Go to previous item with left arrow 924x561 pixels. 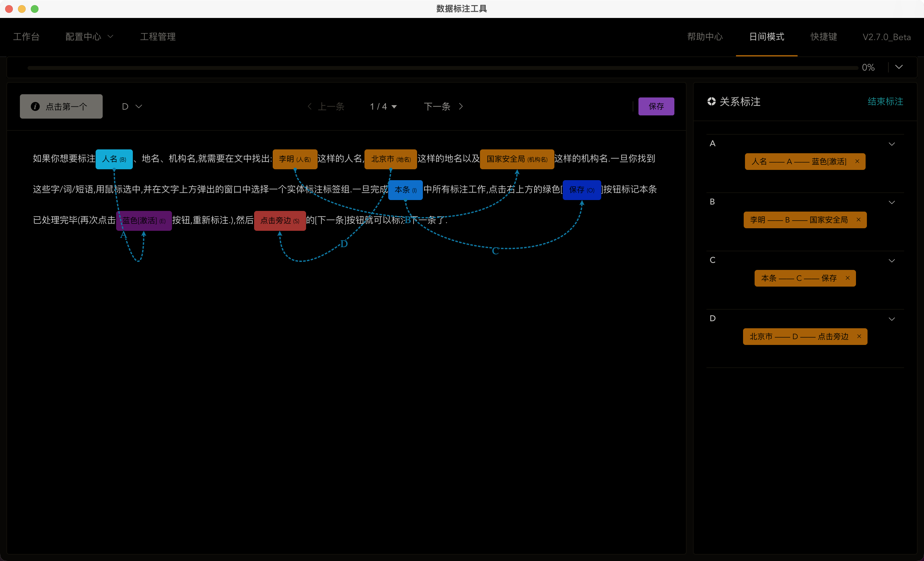310,106
